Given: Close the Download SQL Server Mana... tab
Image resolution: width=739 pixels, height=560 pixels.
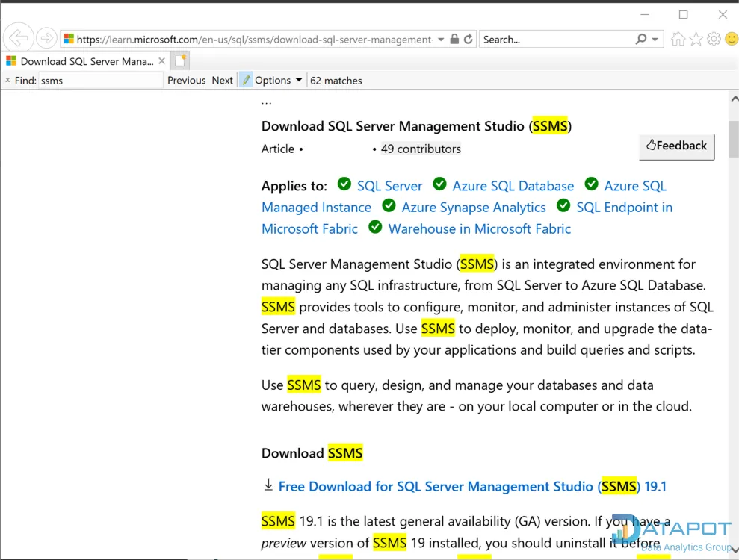Looking at the screenshot, I should [161, 61].
